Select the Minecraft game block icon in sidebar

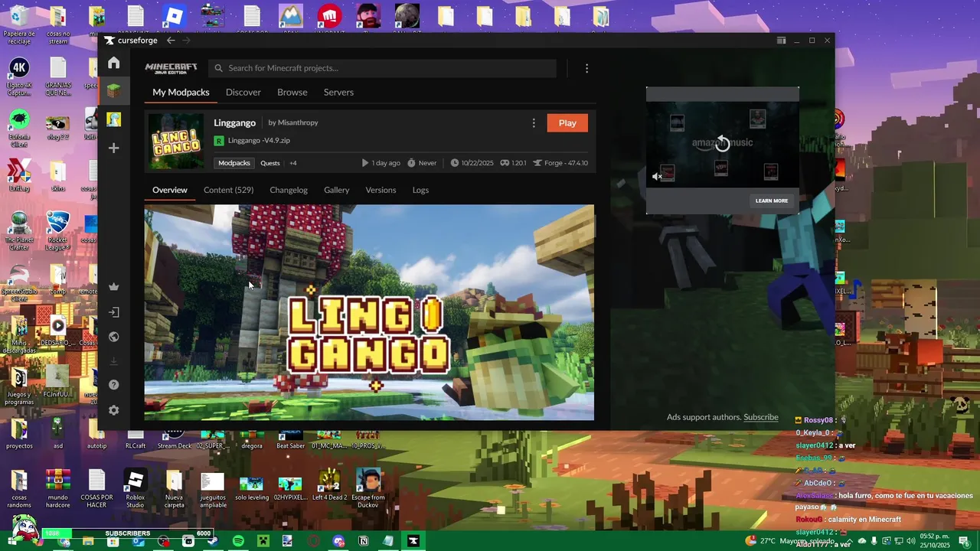[113, 91]
